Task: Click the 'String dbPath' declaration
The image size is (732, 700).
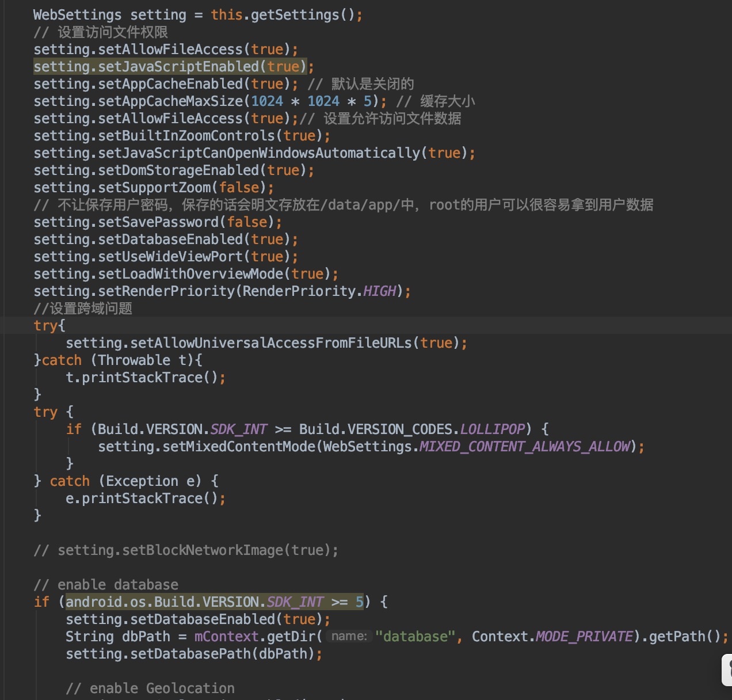Action: click(x=118, y=637)
